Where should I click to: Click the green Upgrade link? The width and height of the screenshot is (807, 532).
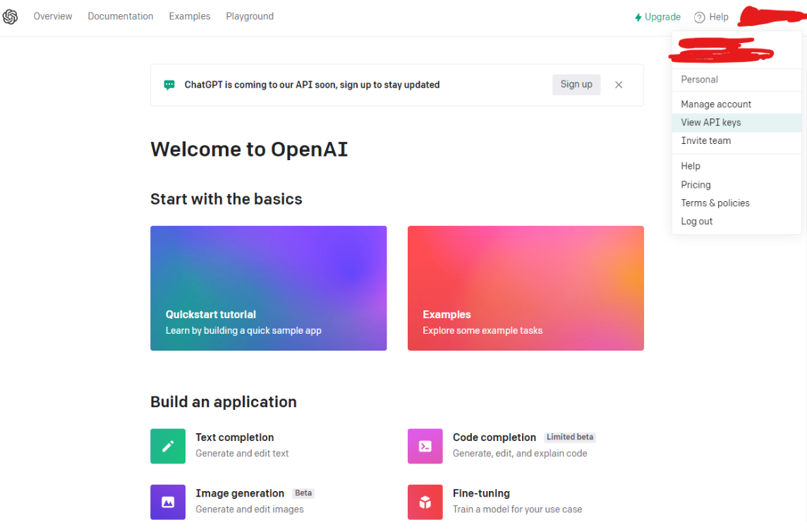(657, 17)
